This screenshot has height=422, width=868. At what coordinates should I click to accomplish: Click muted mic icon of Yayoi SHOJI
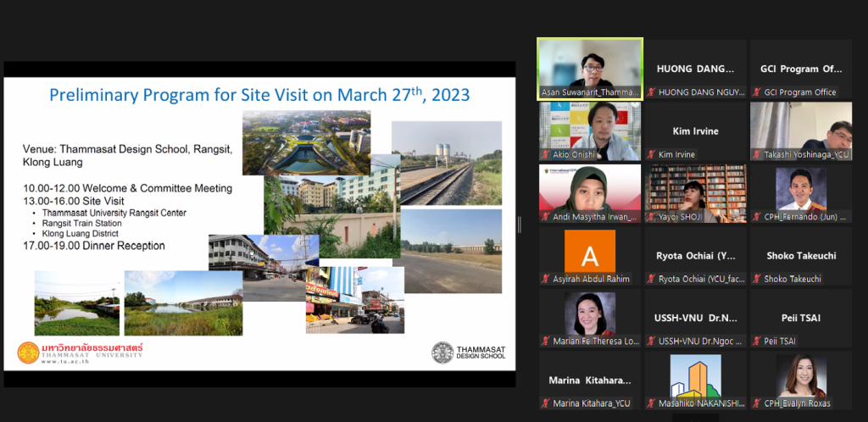pos(651,217)
